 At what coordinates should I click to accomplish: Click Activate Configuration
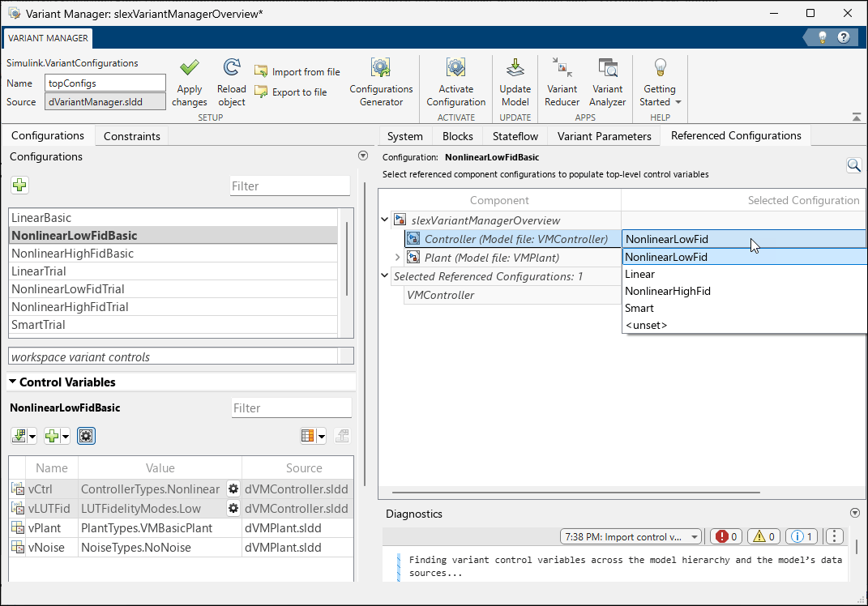coord(455,83)
